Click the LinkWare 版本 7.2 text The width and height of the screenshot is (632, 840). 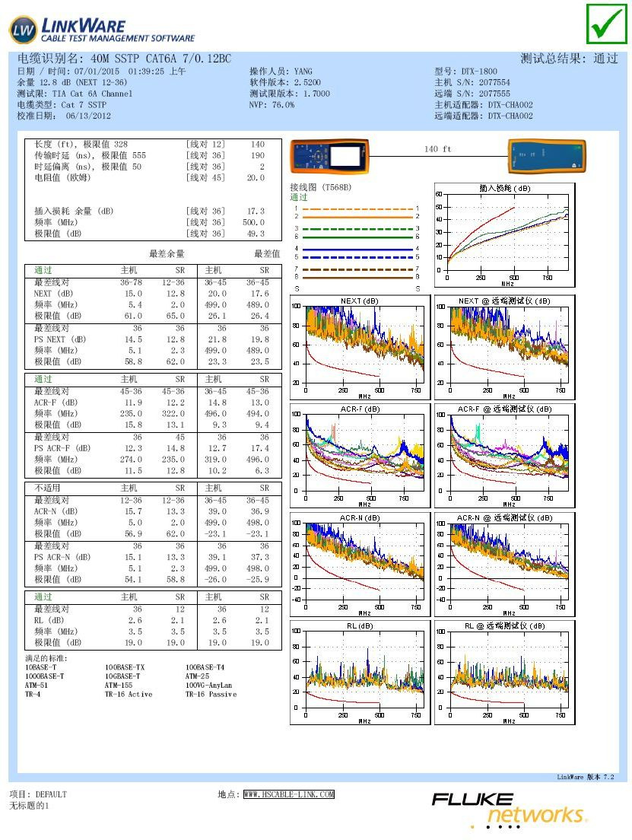tap(586, 777)
